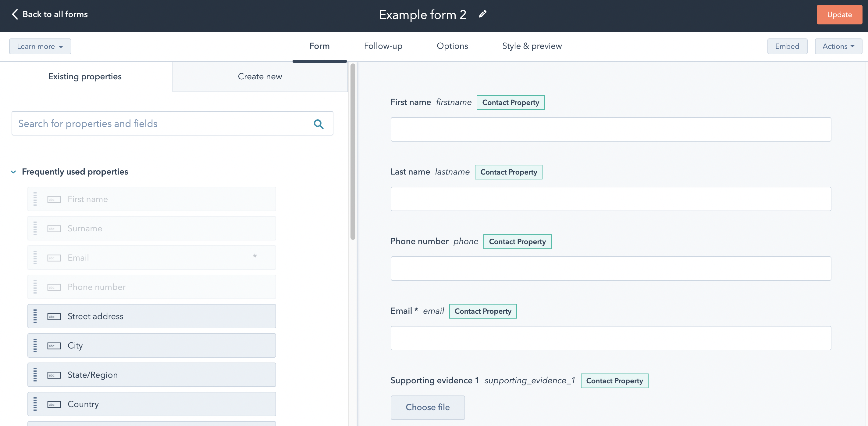Select the Create new properties tab
This screenshot has width=868, height=426.
tap(260, 77)
